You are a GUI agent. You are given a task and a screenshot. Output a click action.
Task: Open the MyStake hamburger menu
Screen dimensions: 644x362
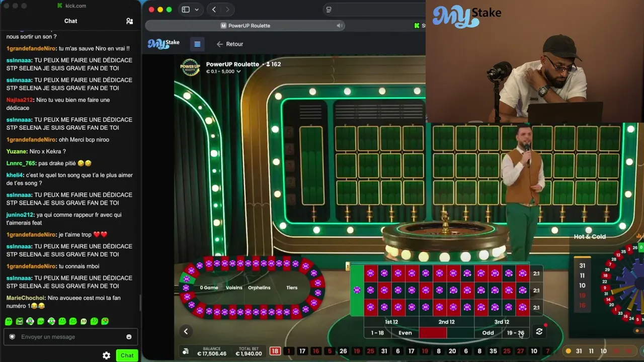[x=197, y=44]
